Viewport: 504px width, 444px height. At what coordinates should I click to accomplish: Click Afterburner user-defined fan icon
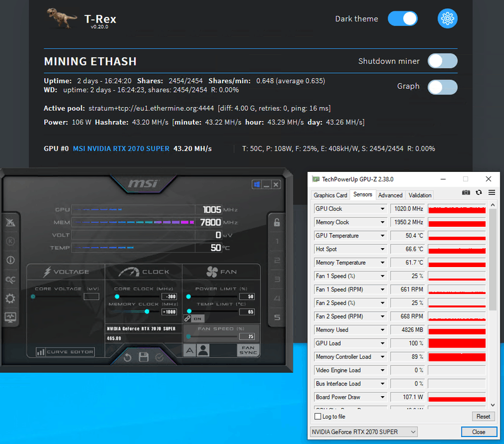(x=203, y=350)
